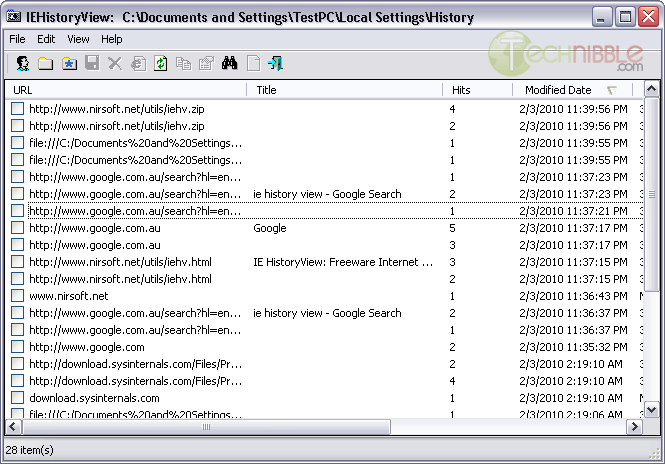Sort by the Modified Date column header
The height and width of the screenshot is (464, 665).
[x=573, y=90]
